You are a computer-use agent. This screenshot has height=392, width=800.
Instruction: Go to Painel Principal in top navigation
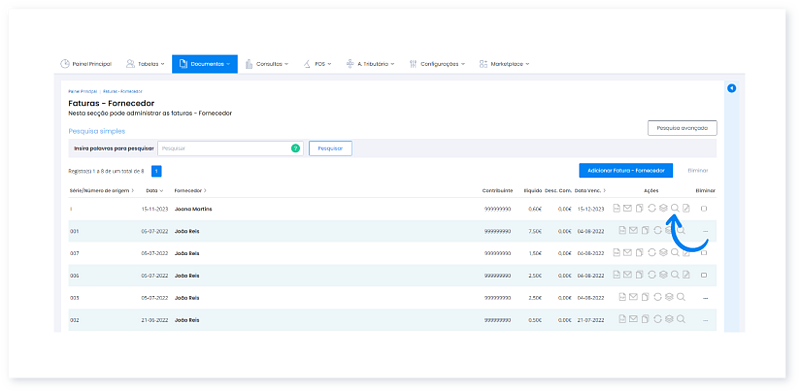point(86,64)
